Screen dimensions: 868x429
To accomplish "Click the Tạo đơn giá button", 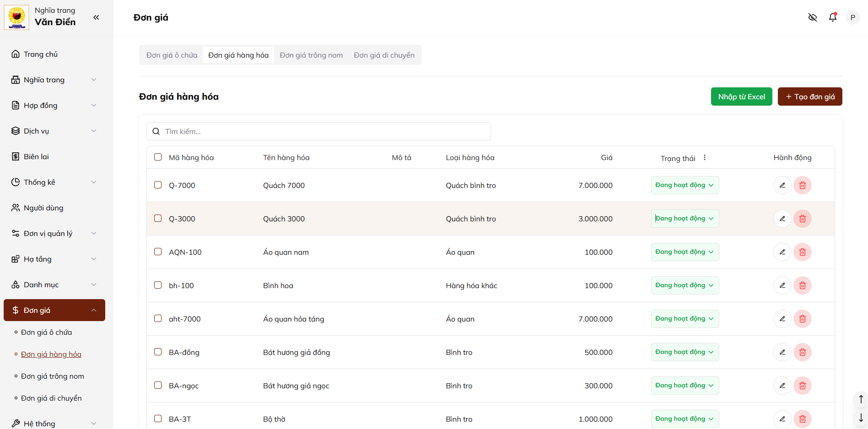I will click(809, 97).
